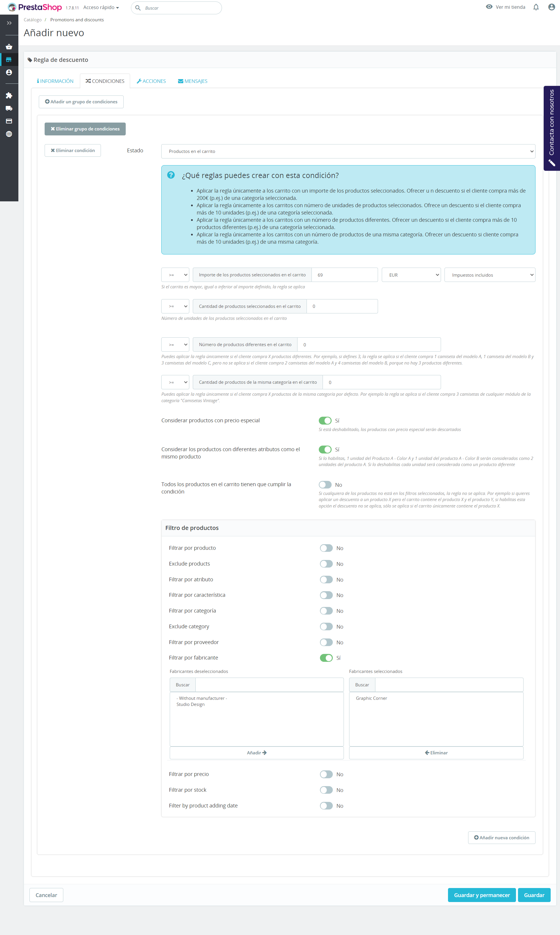The height and width of the screenshot is (935, 560).
Task: Open the modules puzzle sidebar icon
Action: 9,95
